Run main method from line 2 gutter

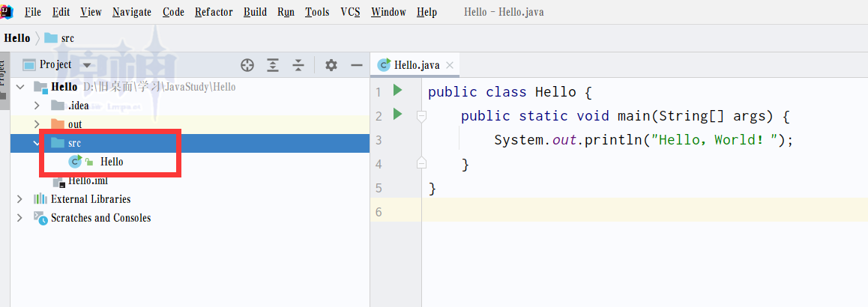(397, 115)
